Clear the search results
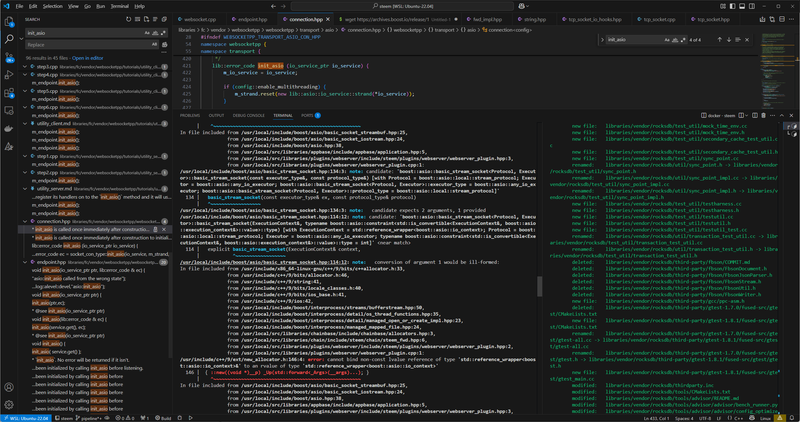This screenshot has height=422, width=800. click(137, 19)
